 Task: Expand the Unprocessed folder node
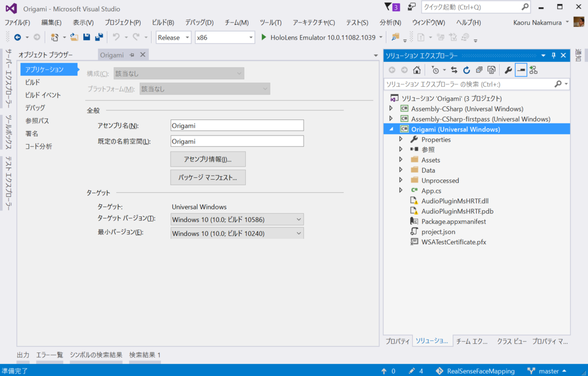(x=401, y=180)
